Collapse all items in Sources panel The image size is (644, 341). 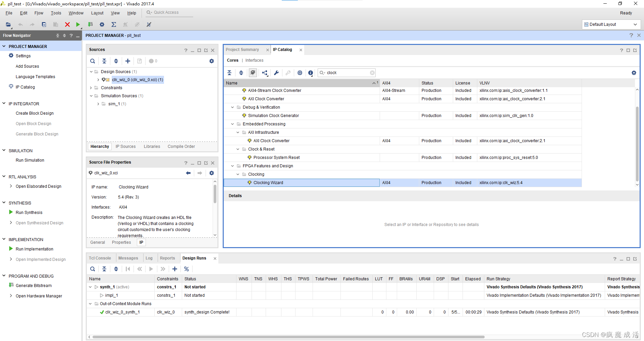point(104,61)
